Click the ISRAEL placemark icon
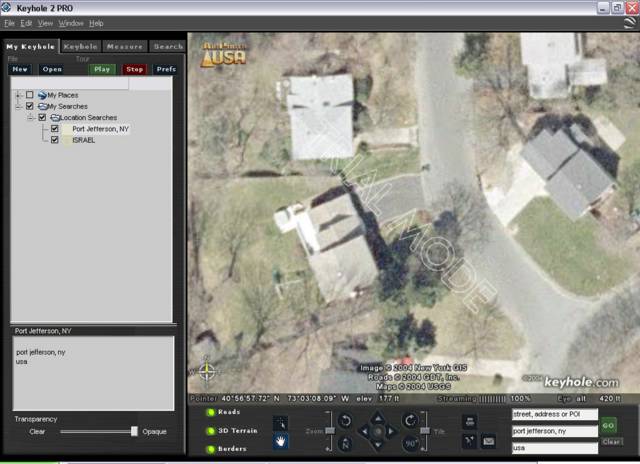Viewport: 640px width, 464px height. coord(67,140)
